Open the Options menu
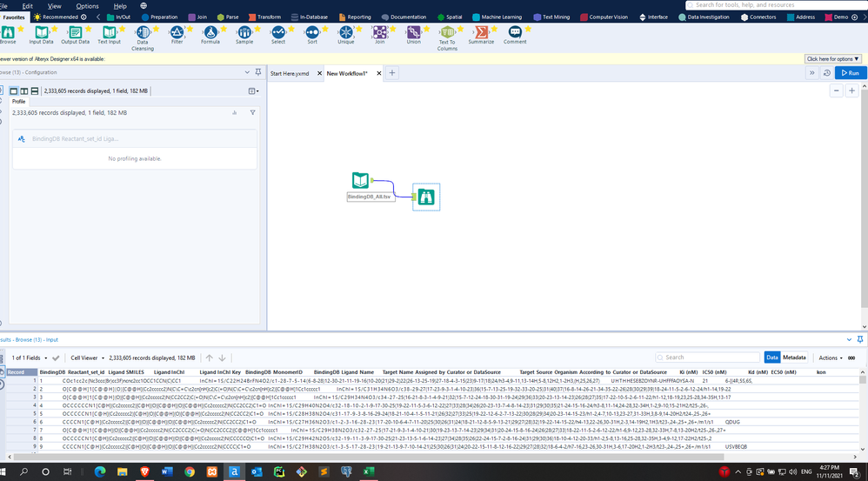The height and width of the screenshot is (481, 868). 87,6
